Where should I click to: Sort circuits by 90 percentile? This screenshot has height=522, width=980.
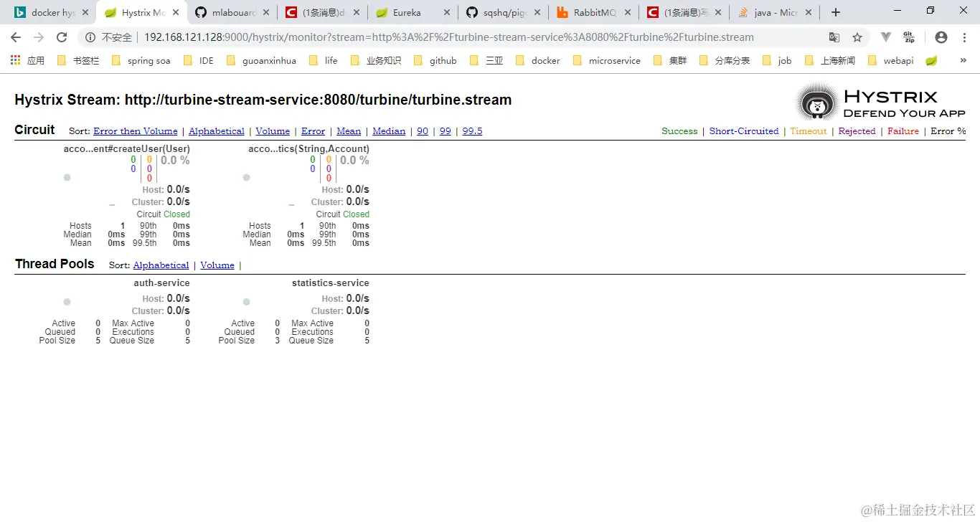(x=423, y=131)
